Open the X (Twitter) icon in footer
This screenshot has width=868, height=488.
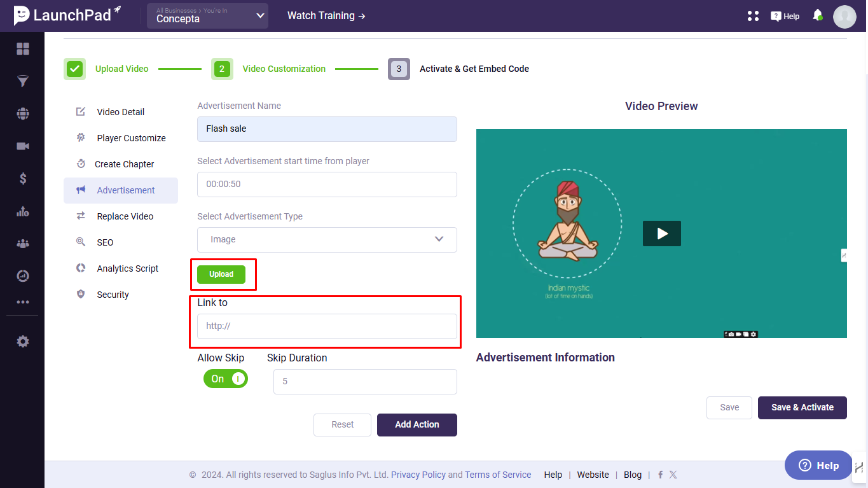pyautogui.click(x=673, y=475)
